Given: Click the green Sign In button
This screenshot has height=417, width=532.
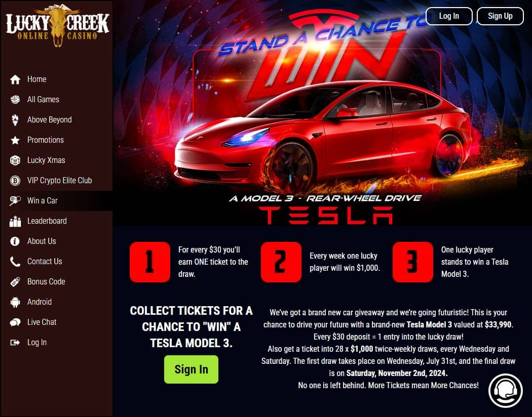Looking at the screenshot, I should pyautogui.click(x=191, y=369).
